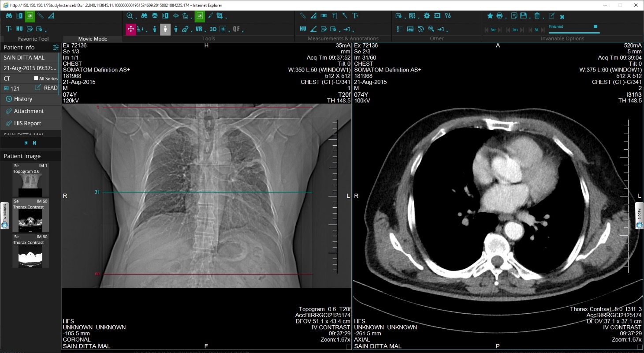Toggle the highlighted gray body figure icon
Screen dimensions: 644x353
pyautogui.click(x=165, y=29)
